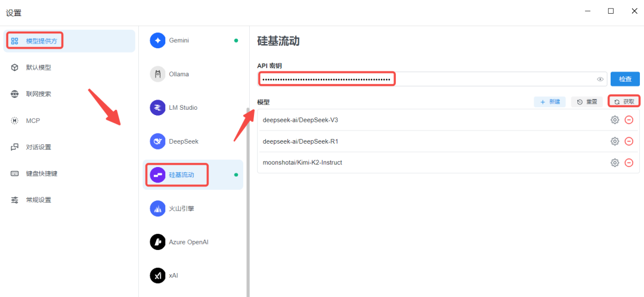This screenshot has width=644, height=297.
Task: Open 键盘快捷键 section
Action: (69, 174)
